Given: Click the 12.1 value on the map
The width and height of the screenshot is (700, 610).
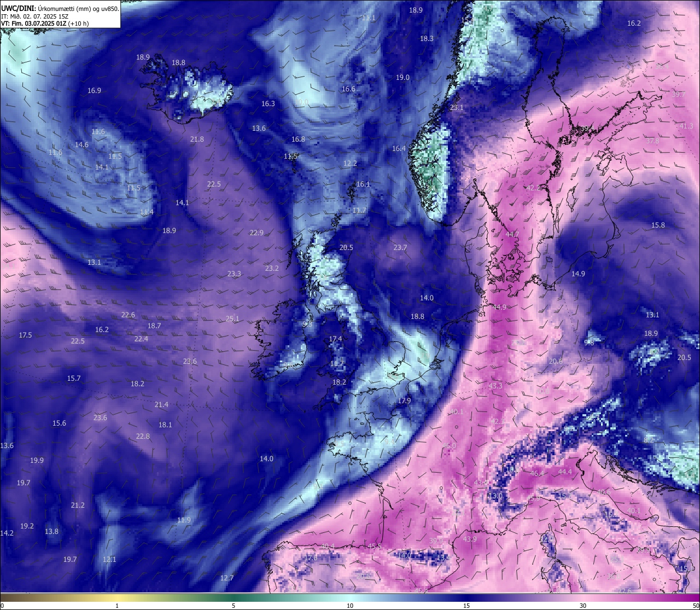Looking at the screenshot, I should 109,559.
